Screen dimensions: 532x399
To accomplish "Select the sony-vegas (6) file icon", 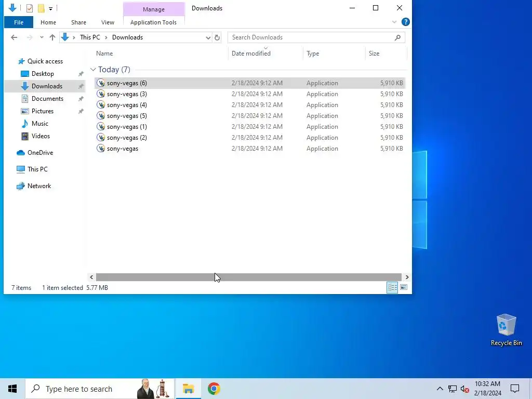I will point(101,83).
